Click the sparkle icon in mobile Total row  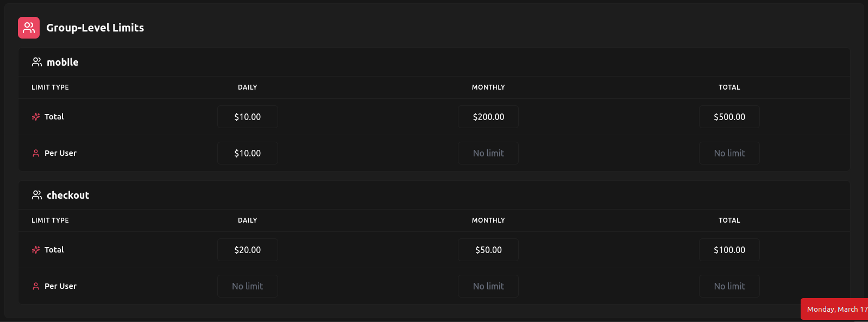point(36,117)
